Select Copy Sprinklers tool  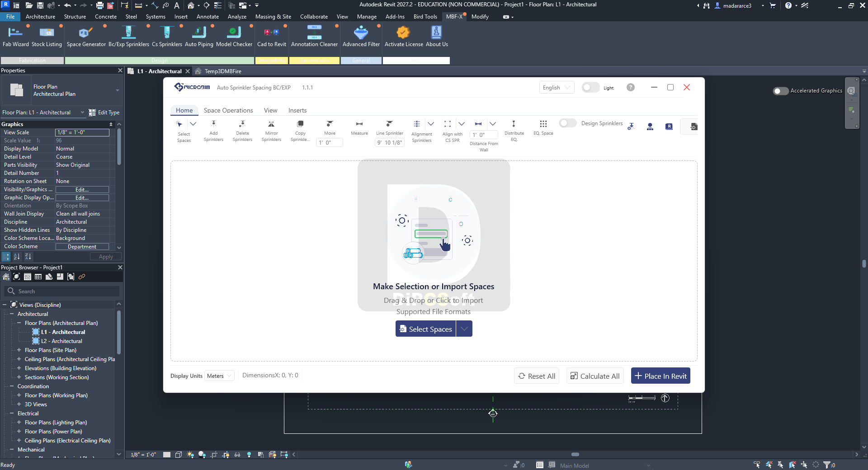(x=300, y=131)
